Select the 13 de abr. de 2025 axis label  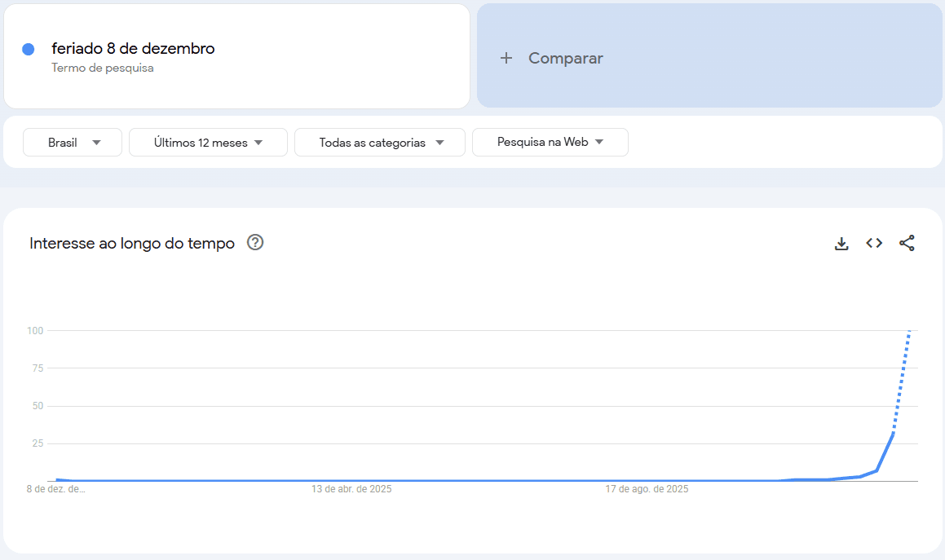pos(351,489)
